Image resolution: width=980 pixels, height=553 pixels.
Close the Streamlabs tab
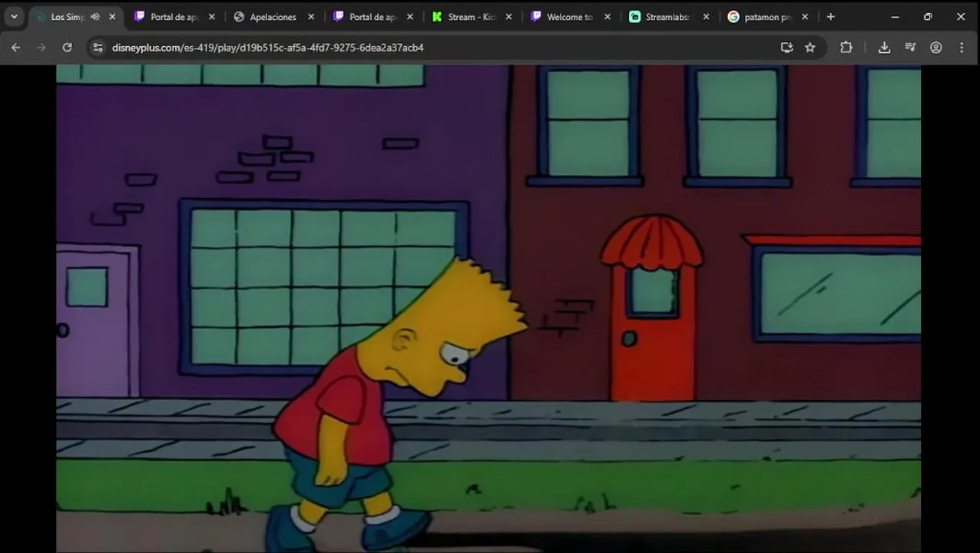(x=707, y=16)
